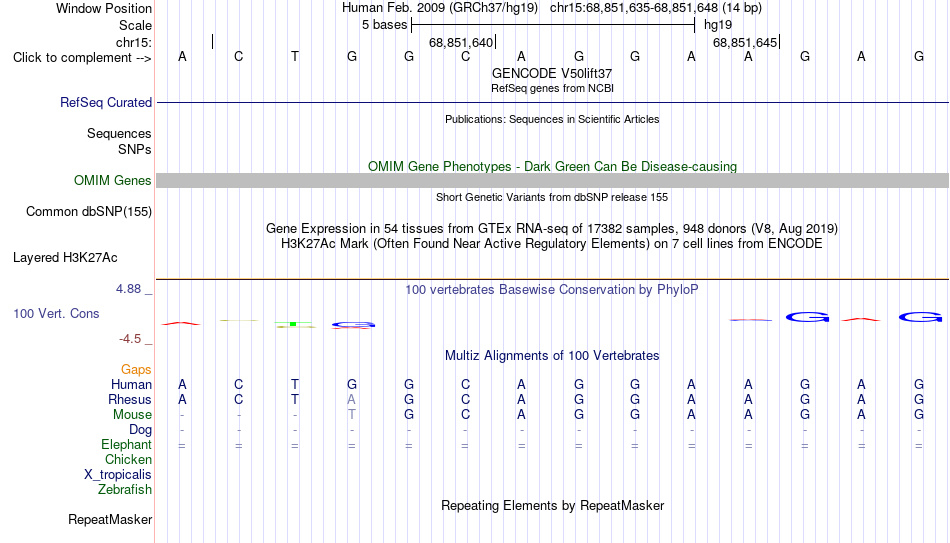Click 'Click to complement -->' label
Screen dimensions: 950x543
(82, 58)
